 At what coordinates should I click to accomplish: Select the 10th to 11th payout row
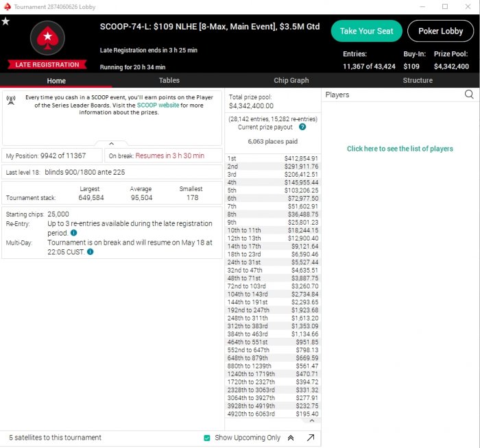point(272,230)
